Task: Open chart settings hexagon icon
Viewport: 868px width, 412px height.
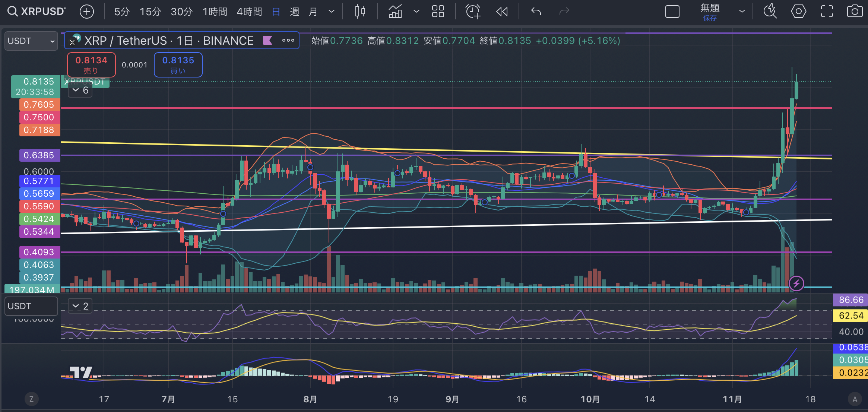Action: (799, 12)
